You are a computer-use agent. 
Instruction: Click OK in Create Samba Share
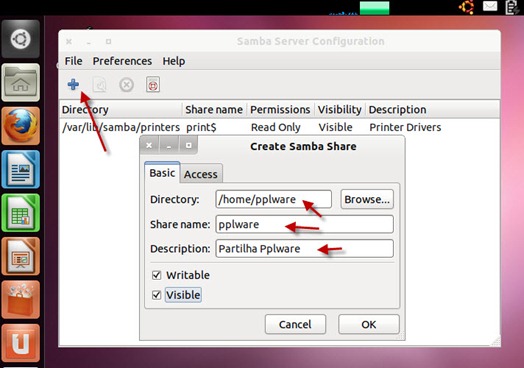point(369,324)
